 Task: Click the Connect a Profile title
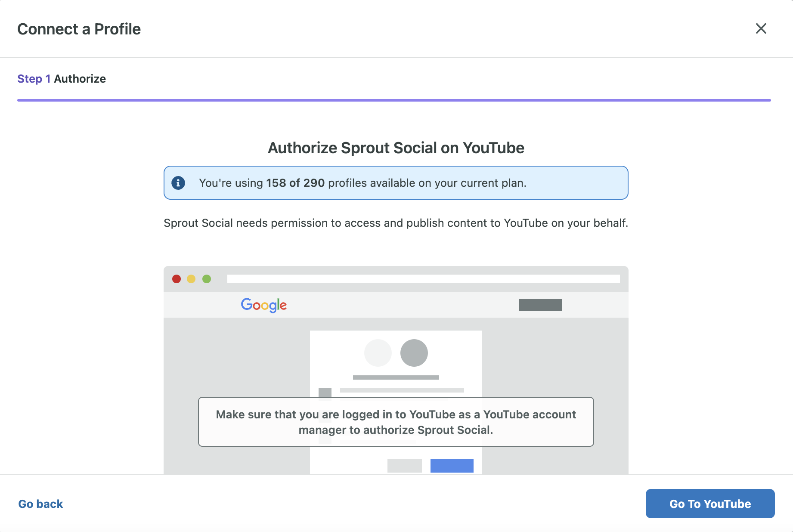point(79,29)
